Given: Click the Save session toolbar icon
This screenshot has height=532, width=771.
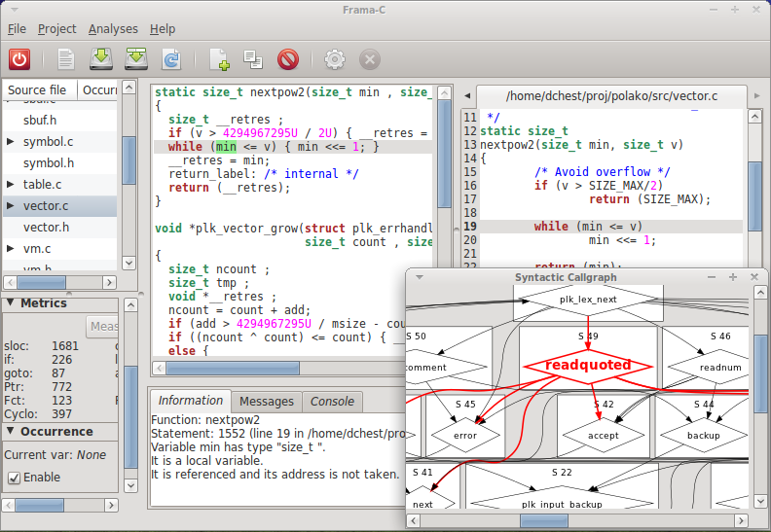Looking at the screenshot, I should coord(136,59).
